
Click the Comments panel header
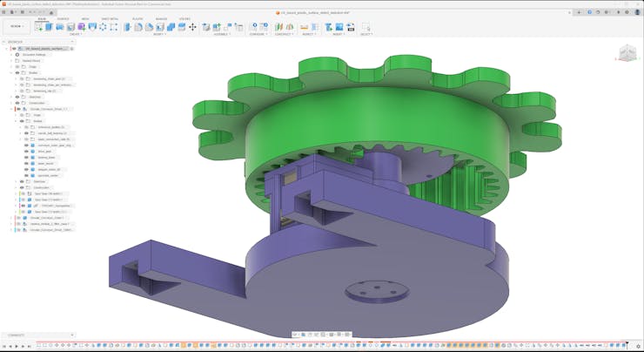[x=17, y=335]
